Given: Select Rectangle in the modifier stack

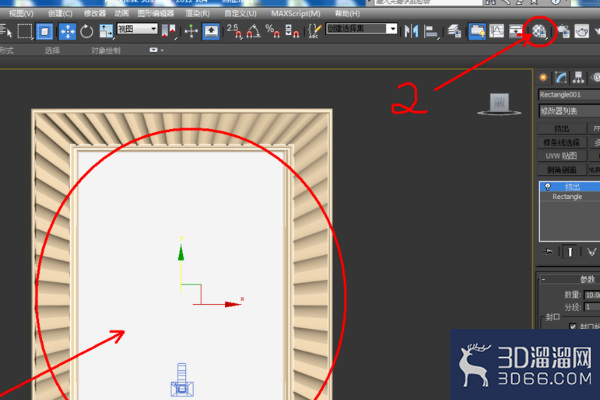Looking at the screenshot, I should (567, 197).
